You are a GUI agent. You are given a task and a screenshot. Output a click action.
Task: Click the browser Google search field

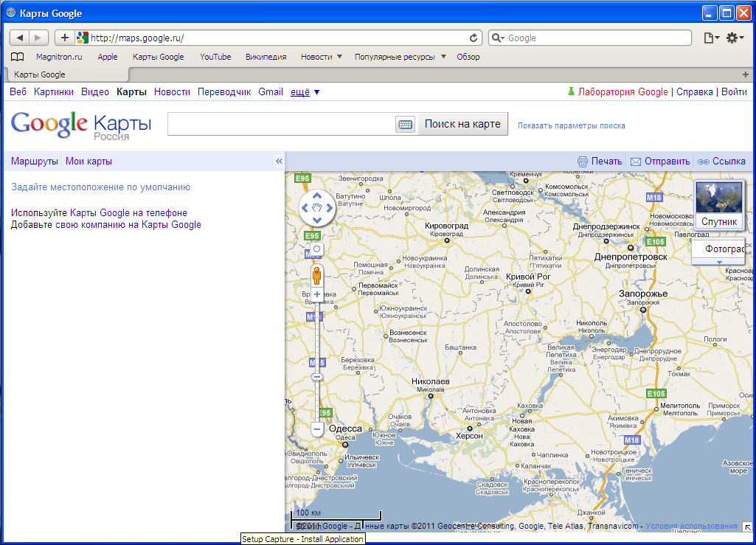[x=590, y=38]
